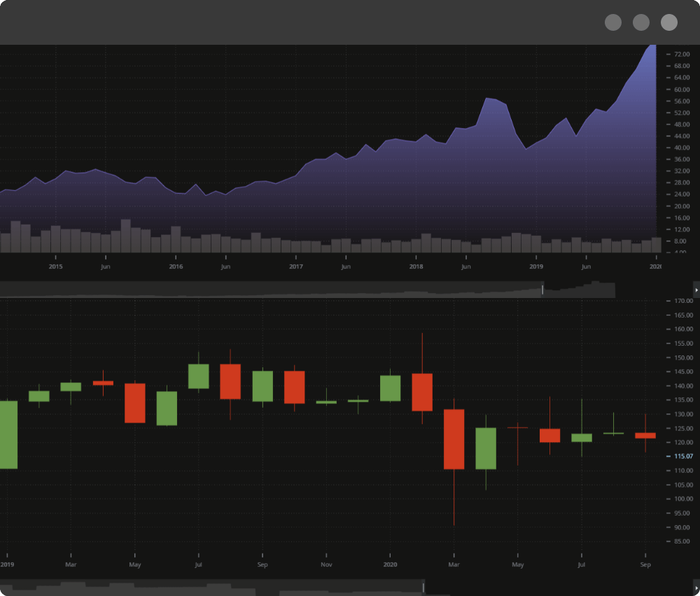Click the 72.00 label on the upper price scale
Image resolution: width=700 pixels, height=596 pixels.
click(682, 52)
